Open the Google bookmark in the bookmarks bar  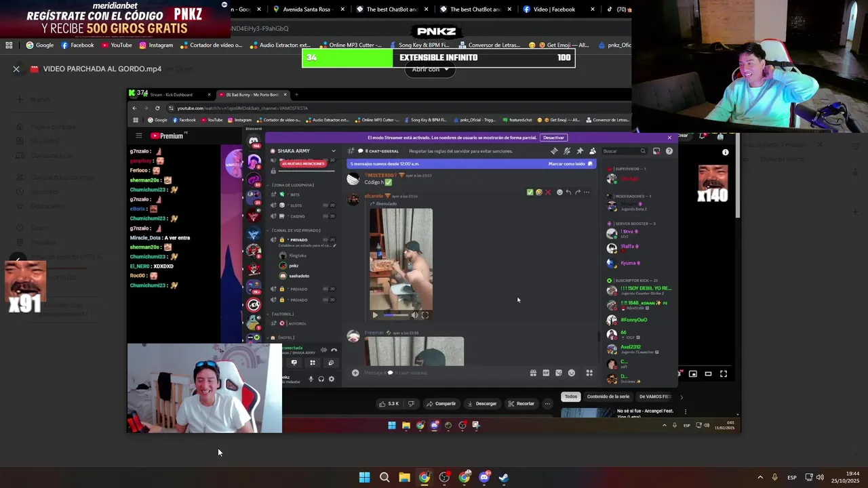point(39,45)
